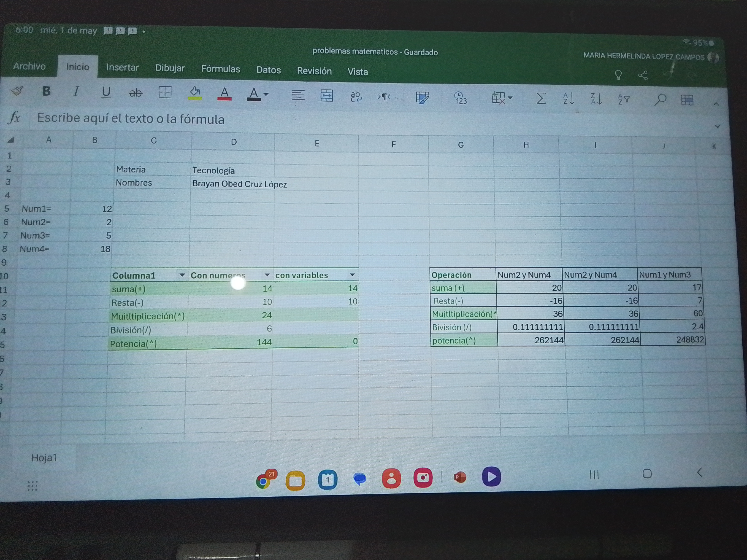Switch to the Fórmulas tab
The width and height of the screenshot is (747, 560).
(221, 69)
